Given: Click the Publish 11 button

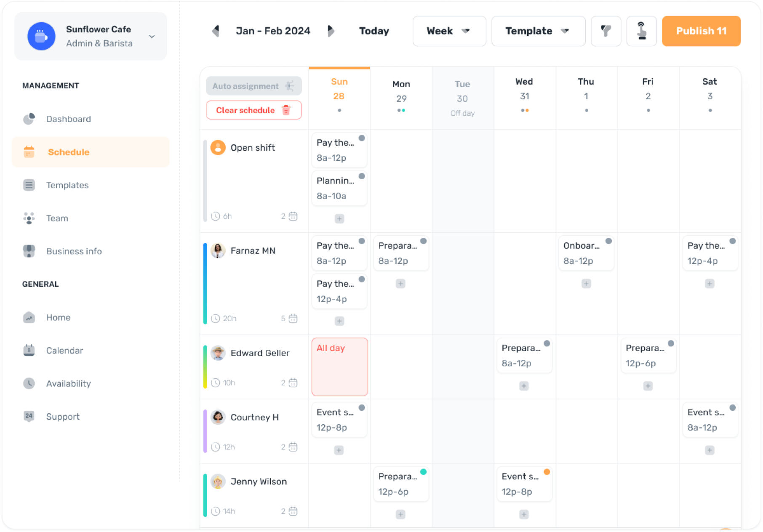Looking at the screenshot, I should click(x=701, y=31).
